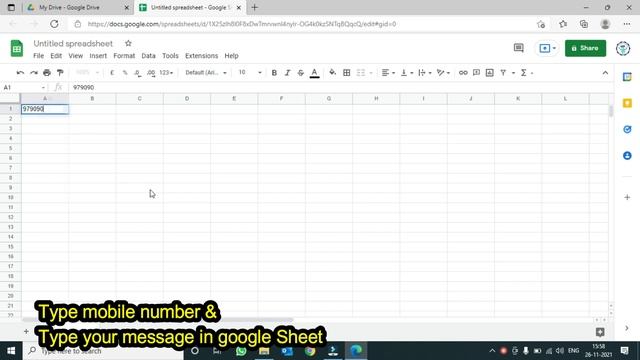Insert chart icon in toolbar
The image size is (640, 360).
(490, 73)
